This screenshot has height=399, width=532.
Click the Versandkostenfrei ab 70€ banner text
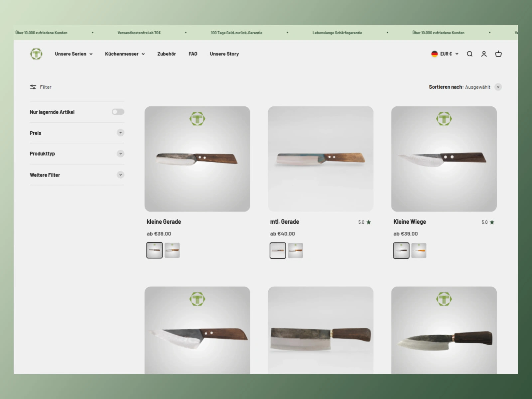139,33
